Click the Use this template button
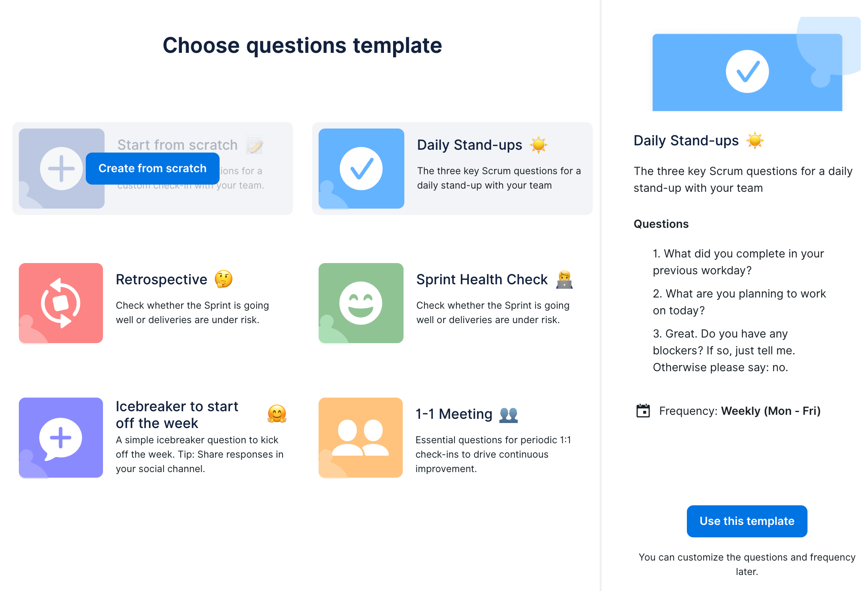Viewport: 868px width, 591px height. click(747, 521)
